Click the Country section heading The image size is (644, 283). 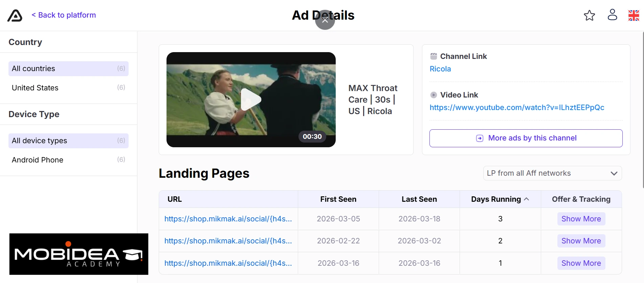coord(25,42)
